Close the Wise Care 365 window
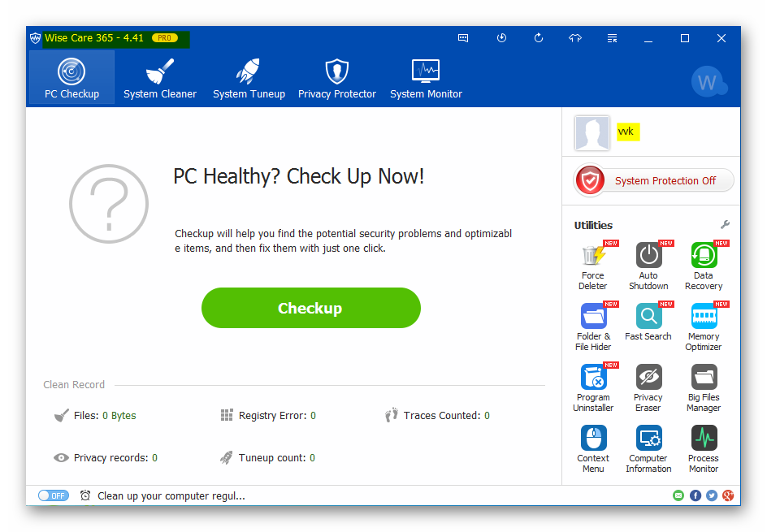767x532 pixels. (721, 38)
